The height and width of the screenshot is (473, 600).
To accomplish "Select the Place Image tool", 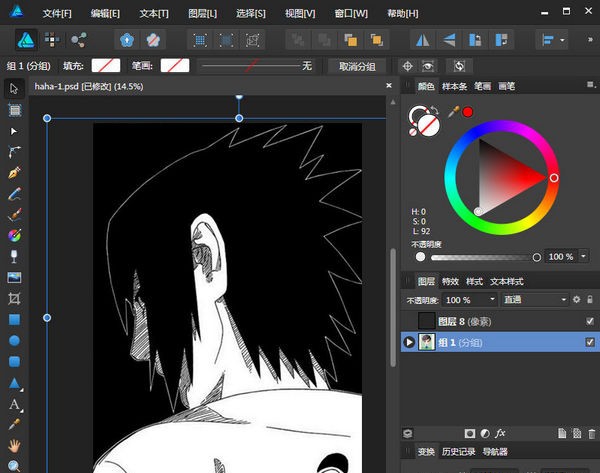I will pos(14,277).
